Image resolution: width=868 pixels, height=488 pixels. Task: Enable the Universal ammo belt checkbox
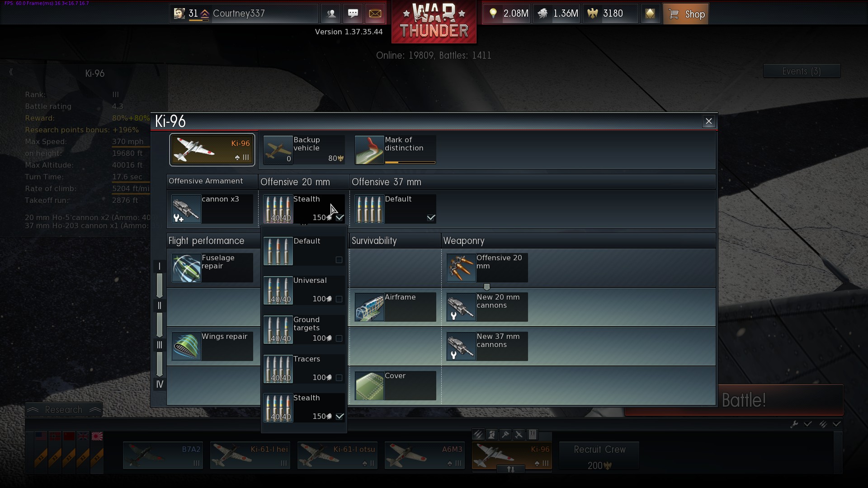point(339,299)
